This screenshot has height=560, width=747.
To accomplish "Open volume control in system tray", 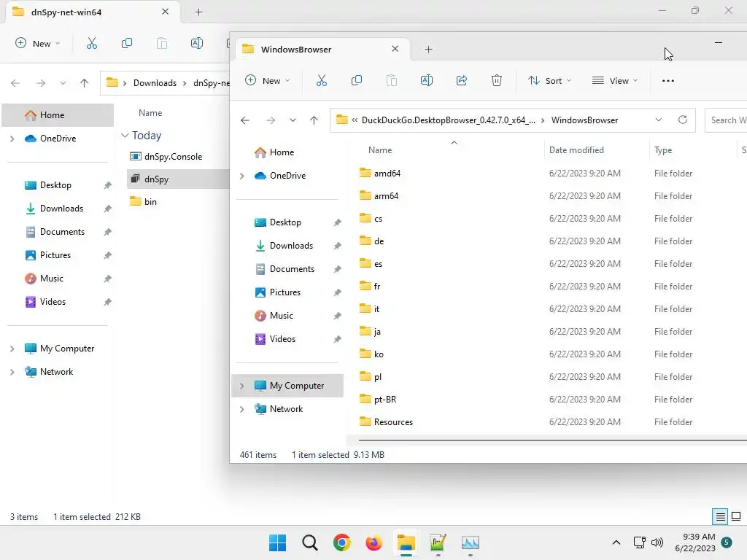I will pos(657,542).
